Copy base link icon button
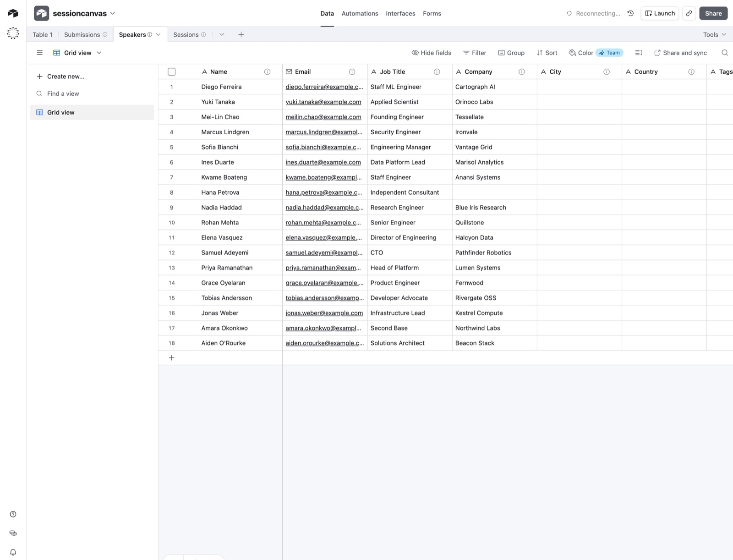The image size is (733, 560). [x=689, y=13]
